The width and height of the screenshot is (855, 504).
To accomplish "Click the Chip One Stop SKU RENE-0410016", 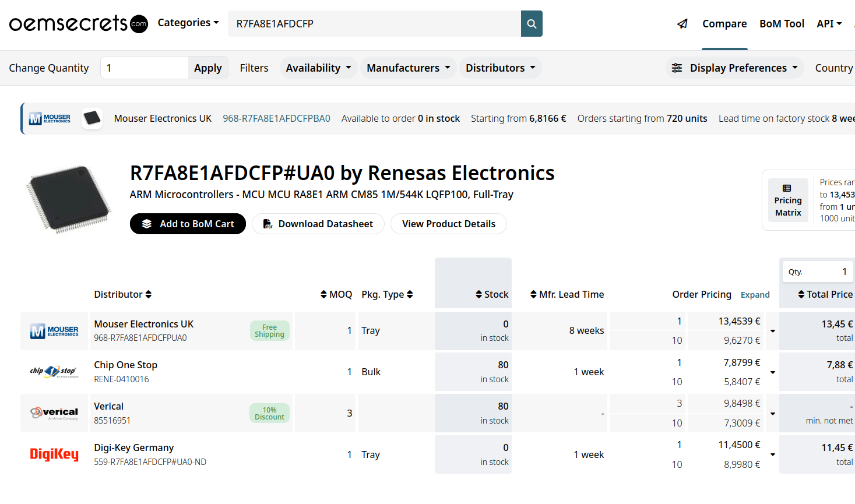I will coord(121,379).
